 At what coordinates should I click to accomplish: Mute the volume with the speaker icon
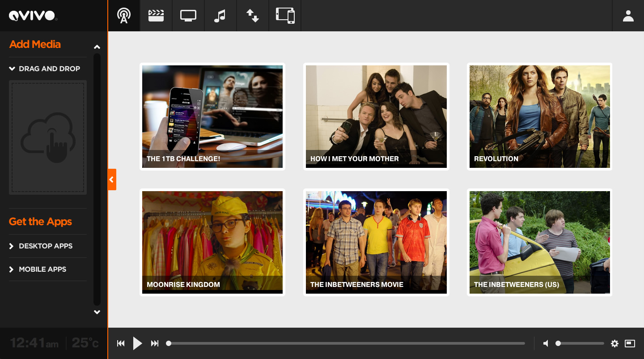546,343
